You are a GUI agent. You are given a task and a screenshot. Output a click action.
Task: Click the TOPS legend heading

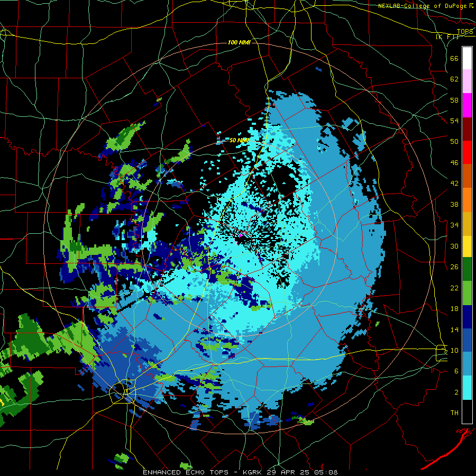click(x=465, y=32)
